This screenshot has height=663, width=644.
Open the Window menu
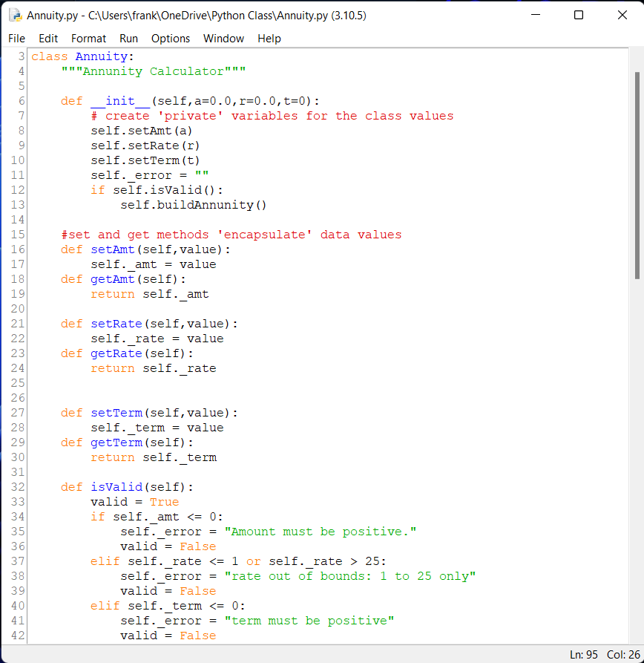click(223, 39)
